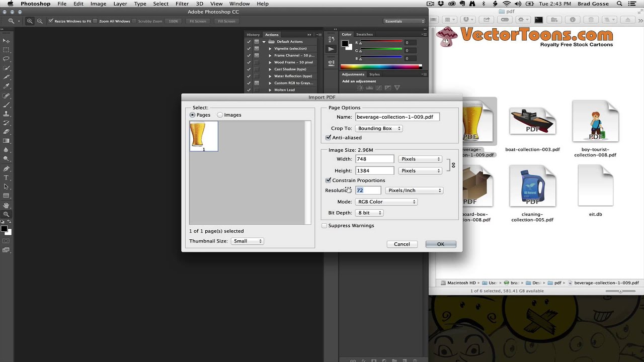This screenshot has height=362, width=644.
Task: Select the Quick Selection tool
Action: click(x=7, y=68)
